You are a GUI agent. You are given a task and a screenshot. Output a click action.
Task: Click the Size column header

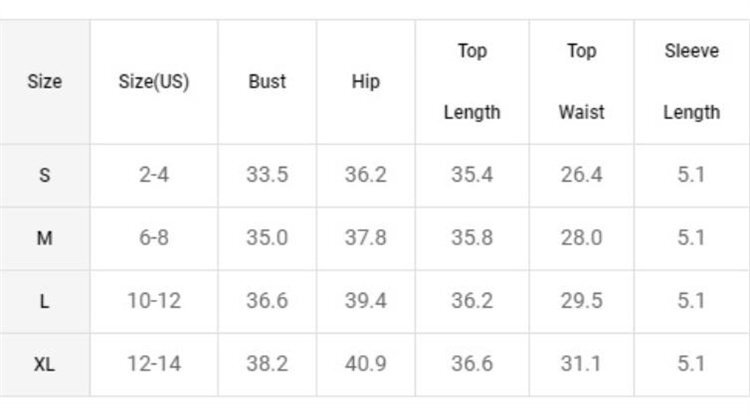(44, 82)
